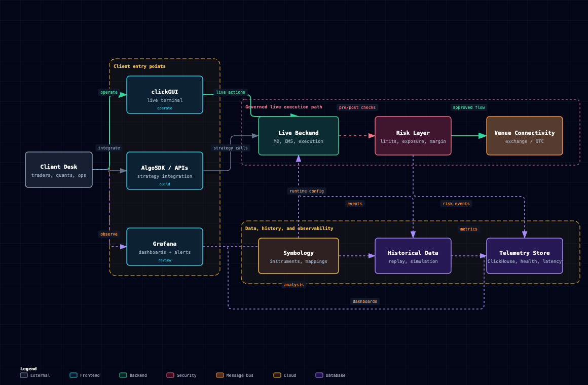This screenshot has width=588, height=385.
Task: Click the External legend color swatch
Action: (24, 375)
